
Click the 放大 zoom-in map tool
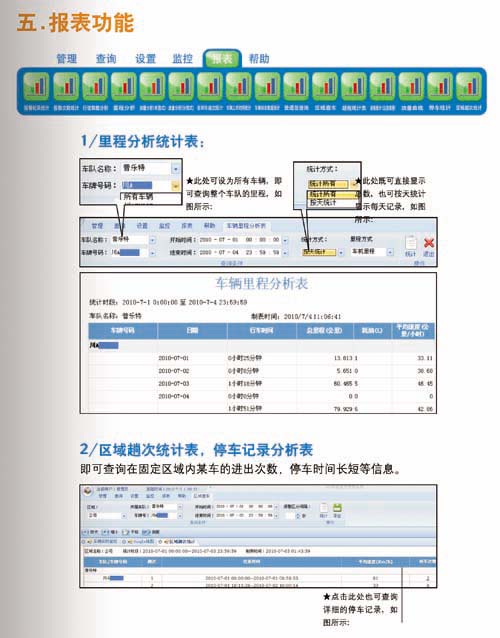click(90, 532)
